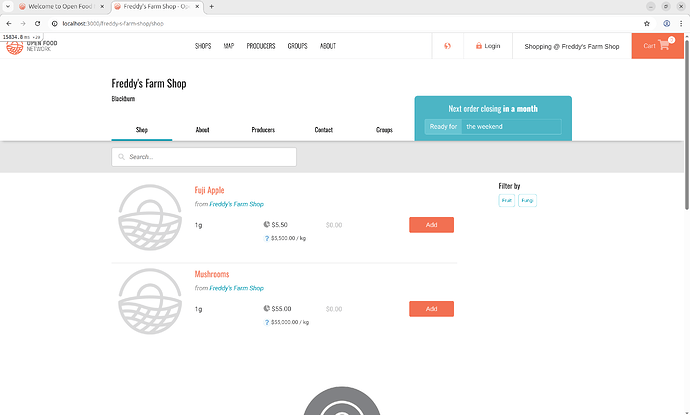
Task: Click the Next order closing in a month text
Action: coord(493,109)
